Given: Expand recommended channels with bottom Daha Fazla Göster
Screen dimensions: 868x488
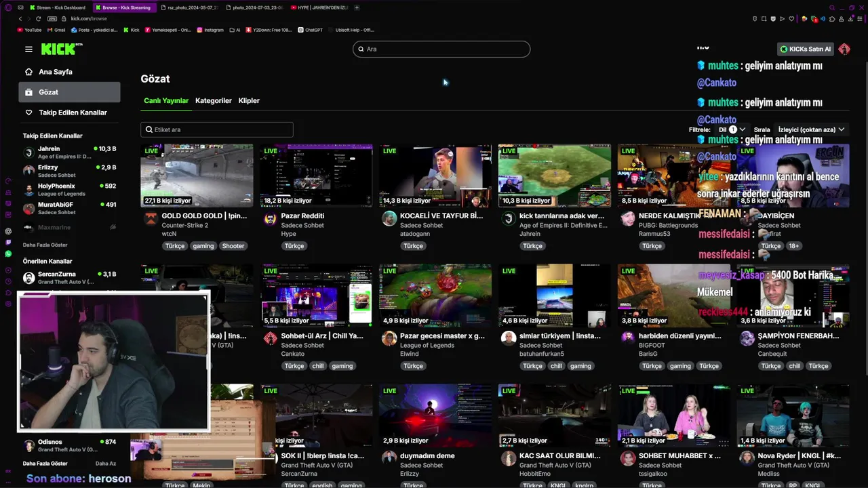Looking at the screenshot, I should (x=45, y=464).
